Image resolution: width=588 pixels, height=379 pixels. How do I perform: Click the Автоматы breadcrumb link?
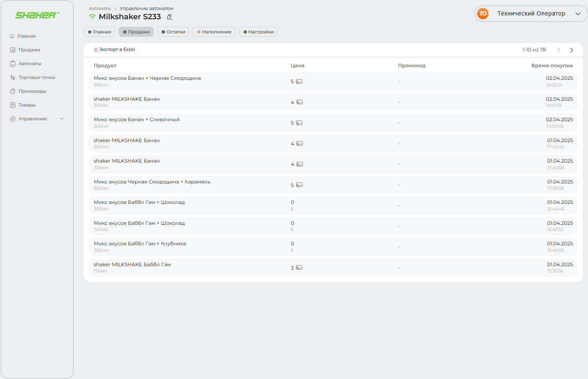[x=100, y=8]
